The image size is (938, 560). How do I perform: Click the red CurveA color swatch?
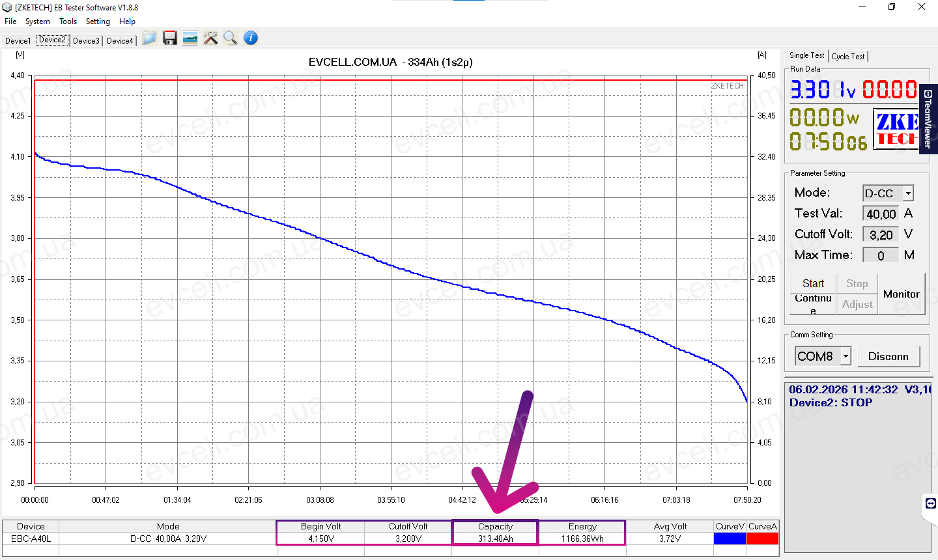762,539
